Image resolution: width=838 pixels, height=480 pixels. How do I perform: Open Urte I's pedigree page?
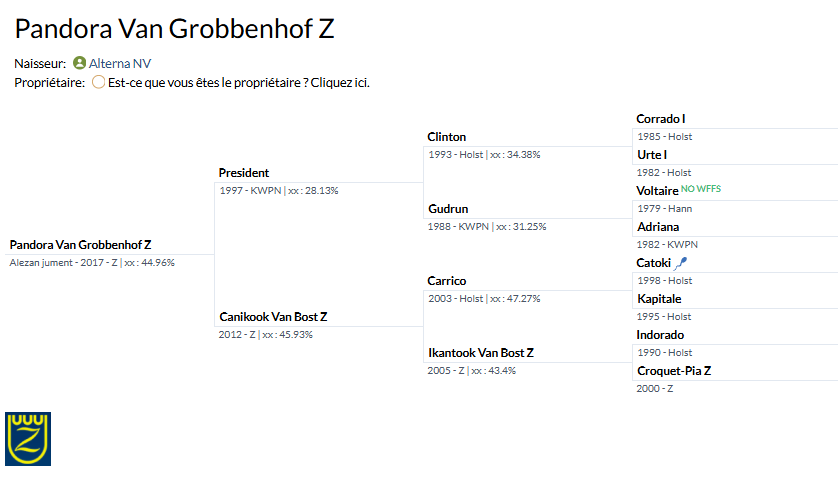[652, 155]
